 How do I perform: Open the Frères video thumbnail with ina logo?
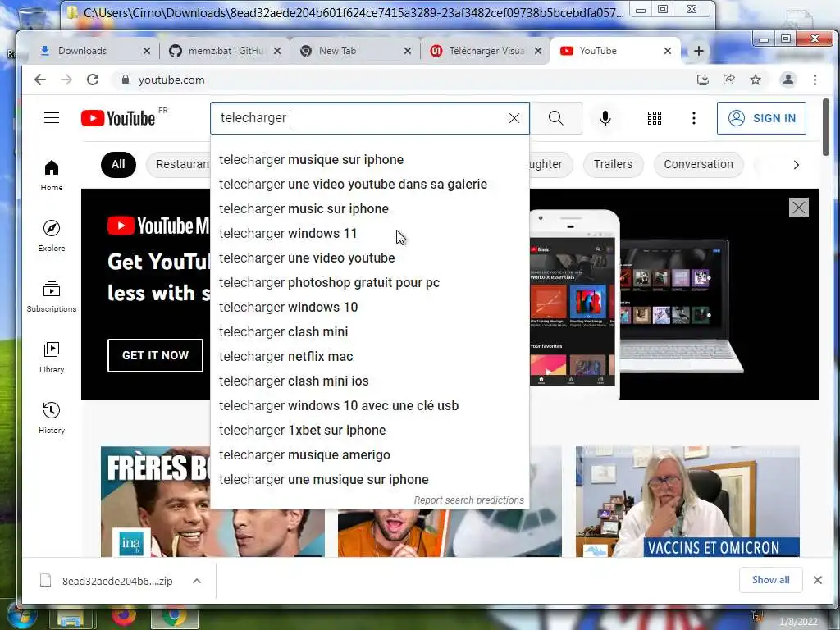(155, 501)
